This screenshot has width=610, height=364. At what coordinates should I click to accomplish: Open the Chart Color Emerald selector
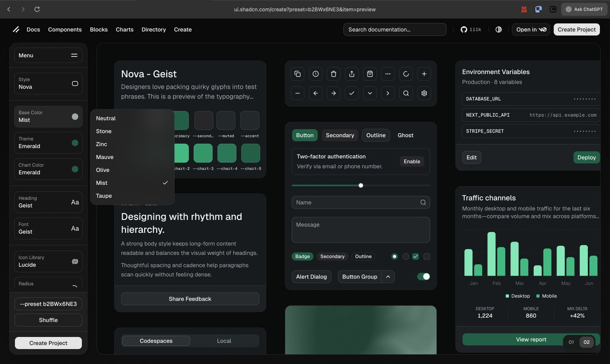pos(48,169)
